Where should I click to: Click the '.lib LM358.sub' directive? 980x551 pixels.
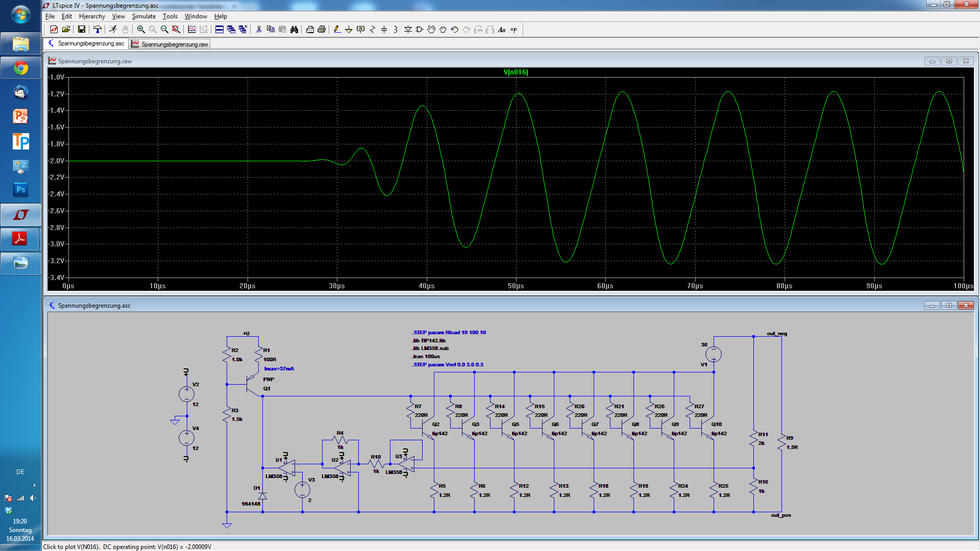430,348
